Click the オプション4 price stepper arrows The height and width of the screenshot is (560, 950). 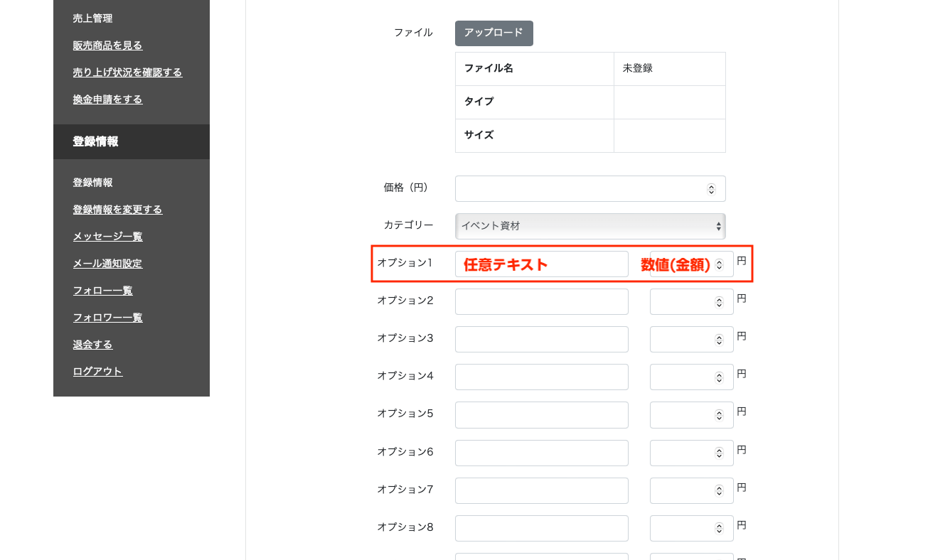(719, 377)
